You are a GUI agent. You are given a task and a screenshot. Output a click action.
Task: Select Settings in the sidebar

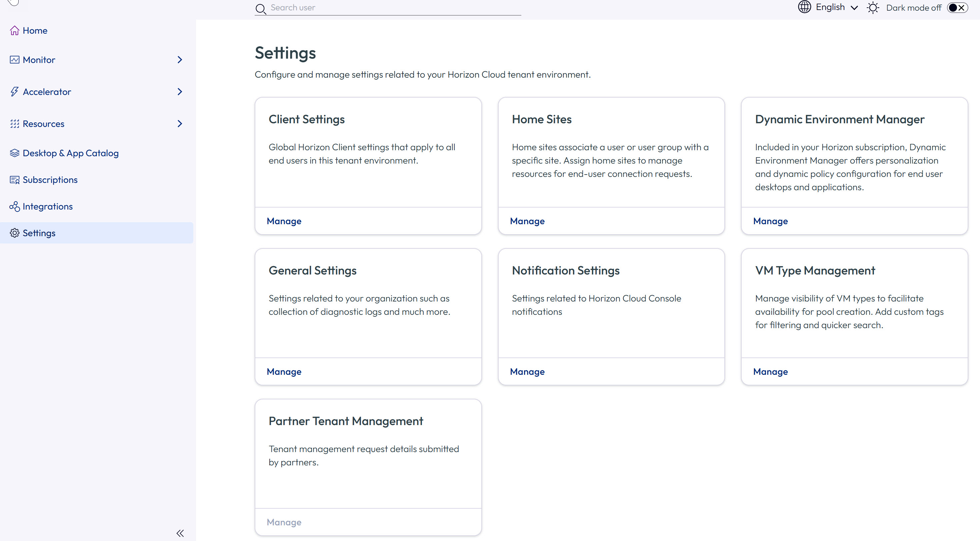pyautogui.click(x=97, y=233)
